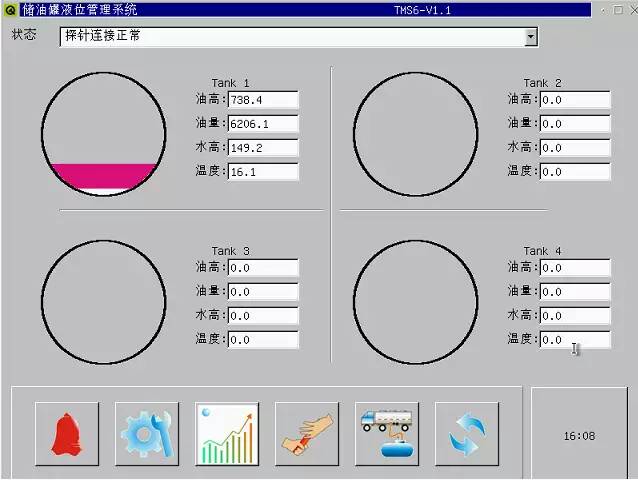Click the 储油罐液位管理系统 window title
This screenshot has width=638, height=480.
pos(80,10)
